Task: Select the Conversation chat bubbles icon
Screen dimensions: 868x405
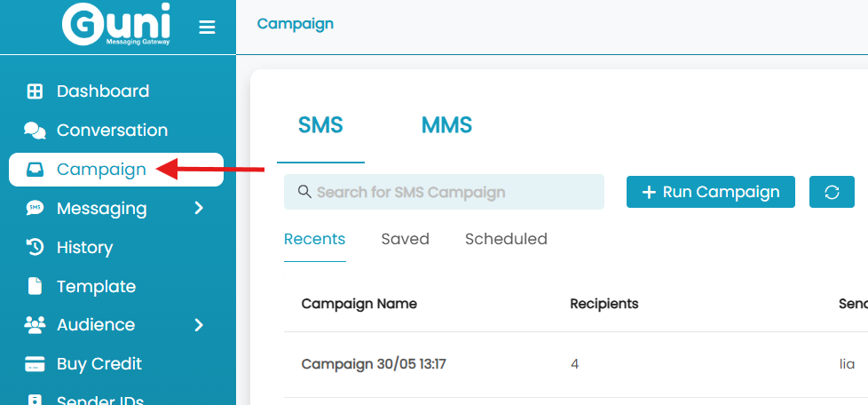Action: [x=35, y=131]
